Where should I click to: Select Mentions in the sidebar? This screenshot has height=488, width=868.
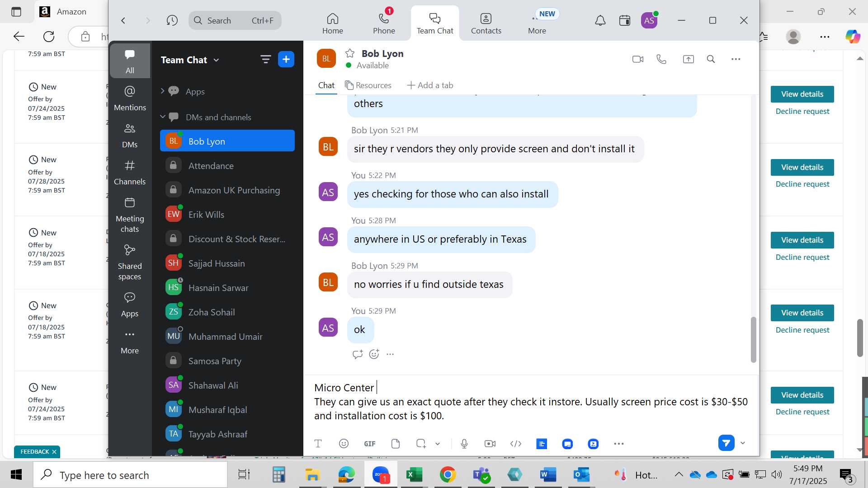[x=130, y=99]
